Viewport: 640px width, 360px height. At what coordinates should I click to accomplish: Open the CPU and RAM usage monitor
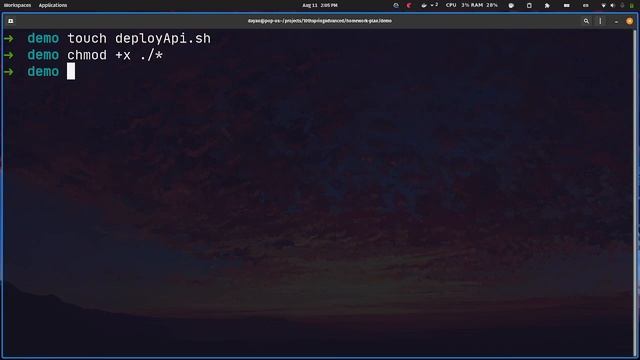471,5
